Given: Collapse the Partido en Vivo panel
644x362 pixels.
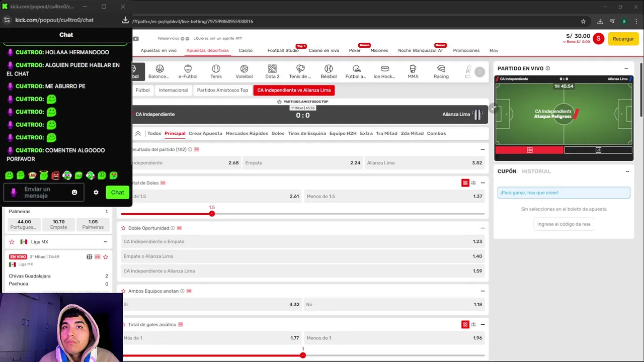Looking at the screenshot, I should point(626,68).
